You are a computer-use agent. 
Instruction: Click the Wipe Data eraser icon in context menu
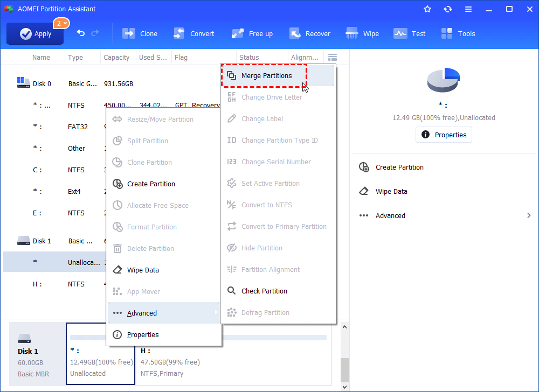coord(118,270)
